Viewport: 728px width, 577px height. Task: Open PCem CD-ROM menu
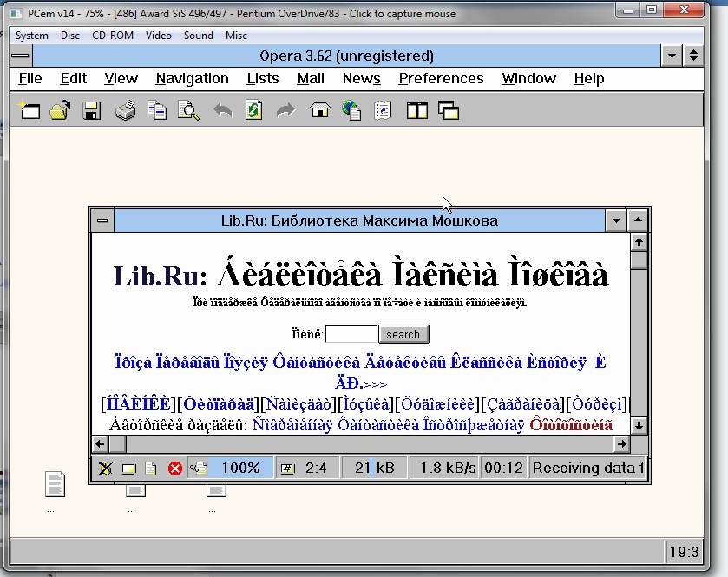pyautogui.click(x=112, y=36)
